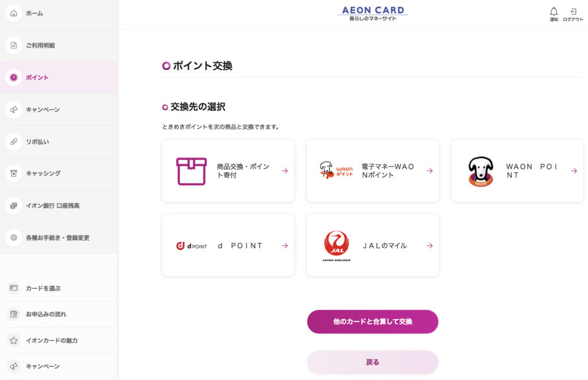The width and height of the screenshot is (588, 380).
Task: Click the ご利用明細 document icon
Action: click(14, 45)
